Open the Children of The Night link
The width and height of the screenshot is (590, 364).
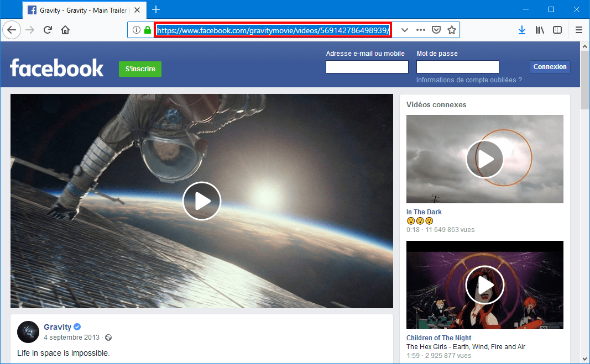[438, 338]
